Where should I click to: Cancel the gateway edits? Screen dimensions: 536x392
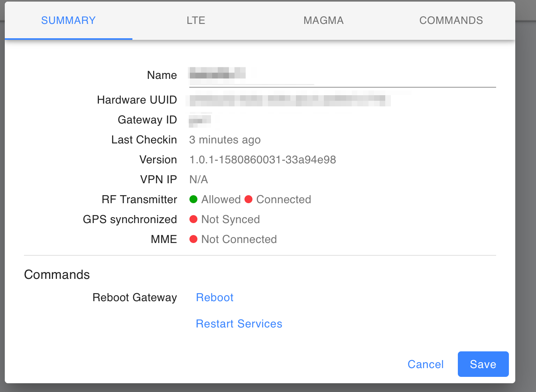click(426, 364)
